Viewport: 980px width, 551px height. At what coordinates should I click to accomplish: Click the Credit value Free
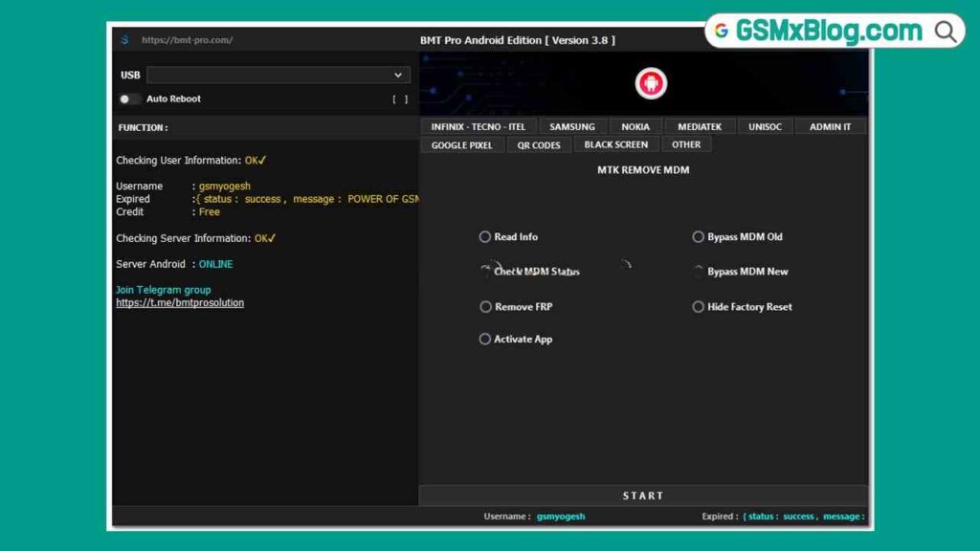click(210, 211)
